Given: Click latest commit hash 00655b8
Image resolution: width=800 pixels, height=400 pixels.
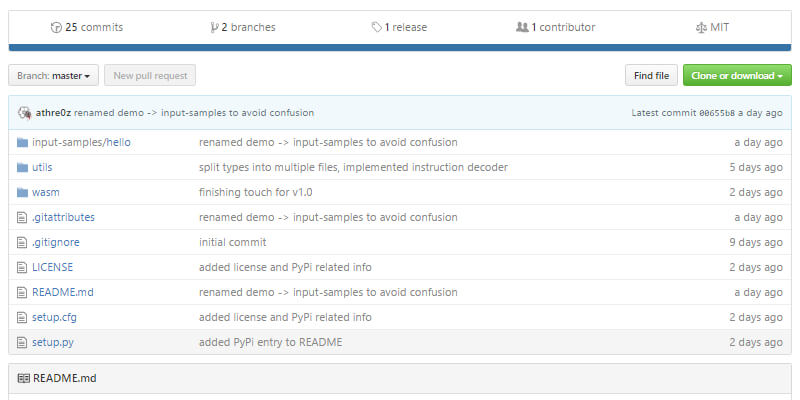Looking at the screenshot, I should coord(718,113).
